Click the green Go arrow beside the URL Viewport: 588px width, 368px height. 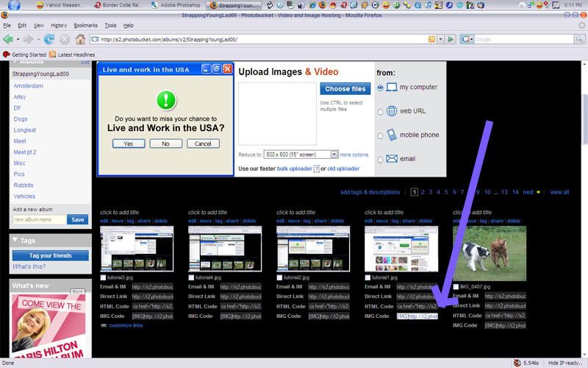(451, 39)
